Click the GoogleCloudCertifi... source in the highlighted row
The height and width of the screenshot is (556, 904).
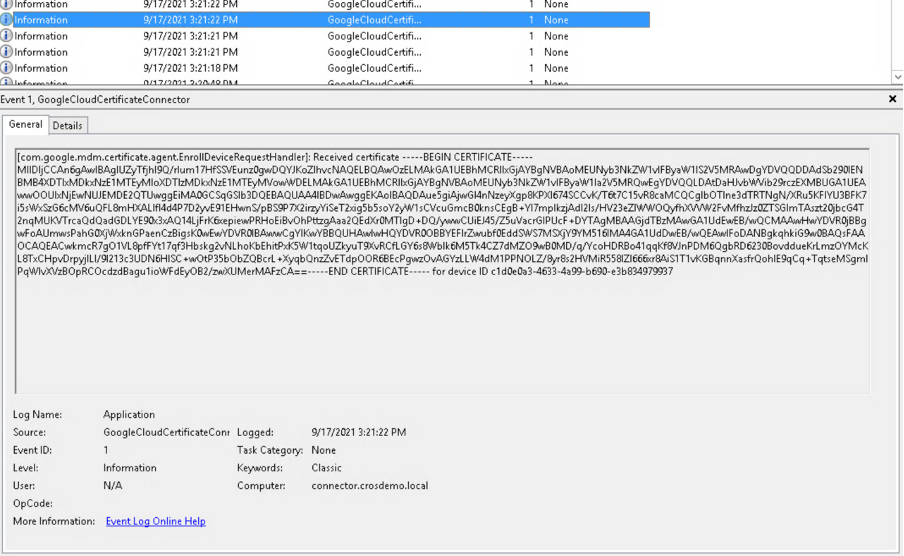[374, 20]
